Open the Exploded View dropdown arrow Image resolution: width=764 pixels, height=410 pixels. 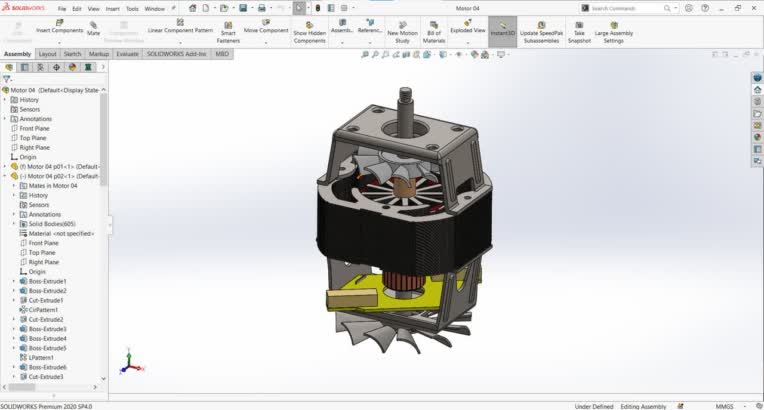468,43
